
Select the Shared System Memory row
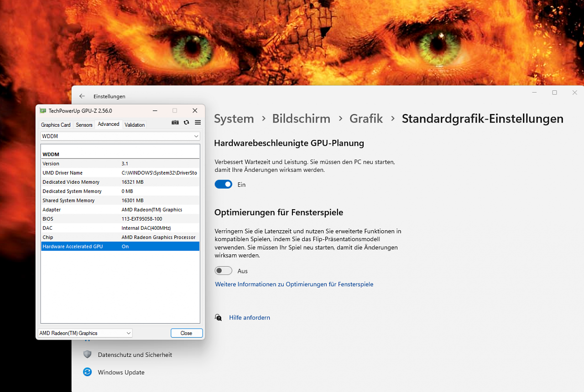(x=120, y=200)
